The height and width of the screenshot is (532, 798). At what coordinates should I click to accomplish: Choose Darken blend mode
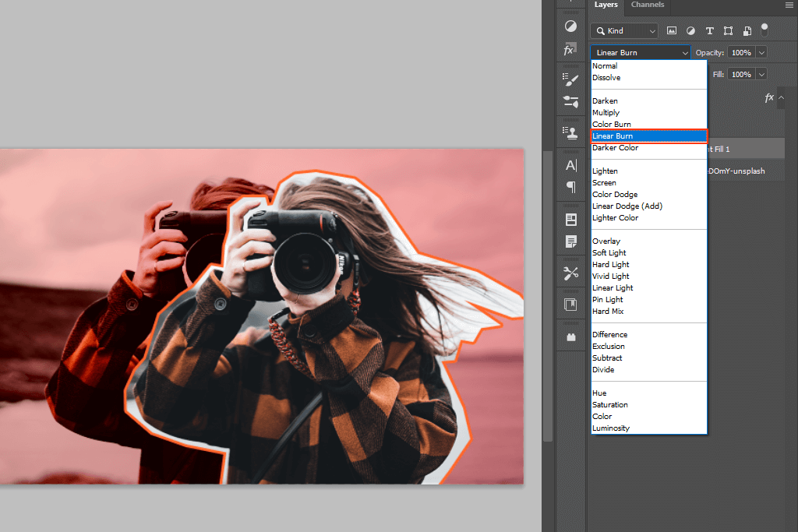(649, 100)
